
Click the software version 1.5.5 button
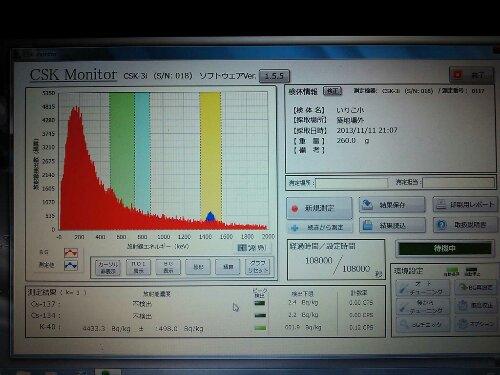tap(274, 76)
